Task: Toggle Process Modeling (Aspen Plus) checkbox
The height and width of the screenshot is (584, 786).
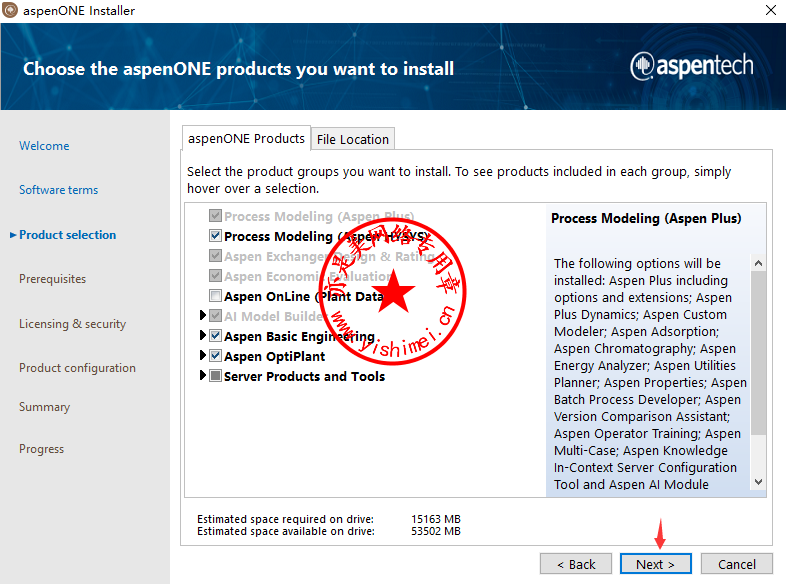Action: pyautogui.click(x=216, y=216)
